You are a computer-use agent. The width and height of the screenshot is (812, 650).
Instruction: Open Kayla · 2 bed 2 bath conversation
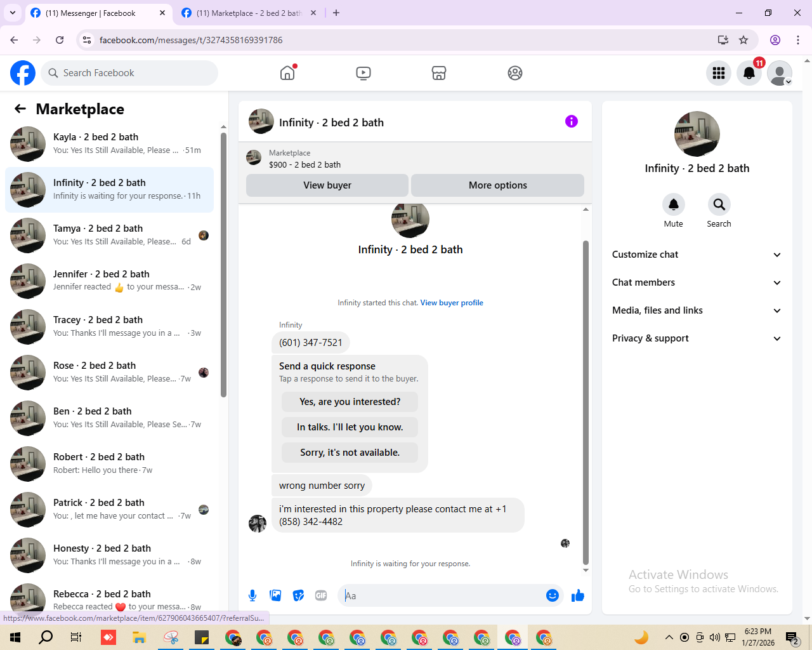coord(110,144)
